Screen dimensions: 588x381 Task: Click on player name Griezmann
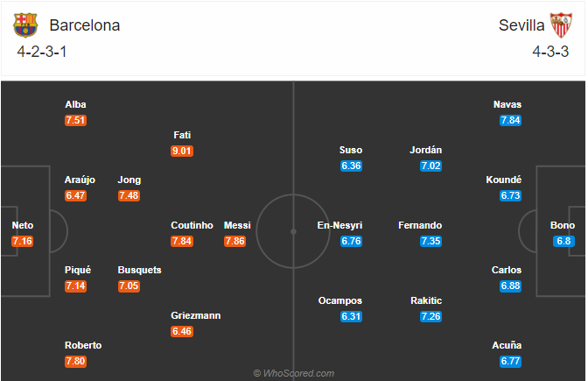tap(196, 315)
